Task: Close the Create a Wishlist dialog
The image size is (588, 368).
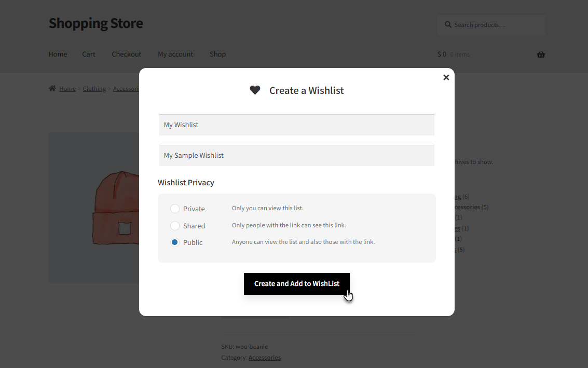Action: [446, 77]
